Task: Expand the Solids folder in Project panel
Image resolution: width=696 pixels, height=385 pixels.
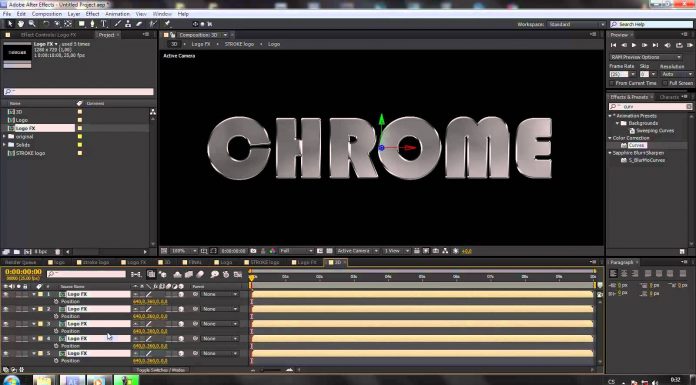Action: pyautogui.click(x=4, y=145)
